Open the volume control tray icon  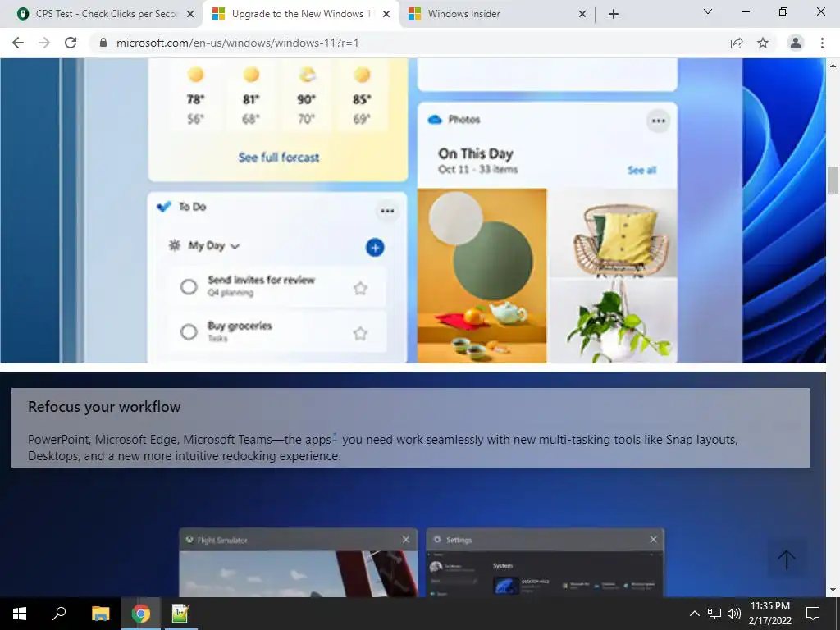(x=734, y=614)
